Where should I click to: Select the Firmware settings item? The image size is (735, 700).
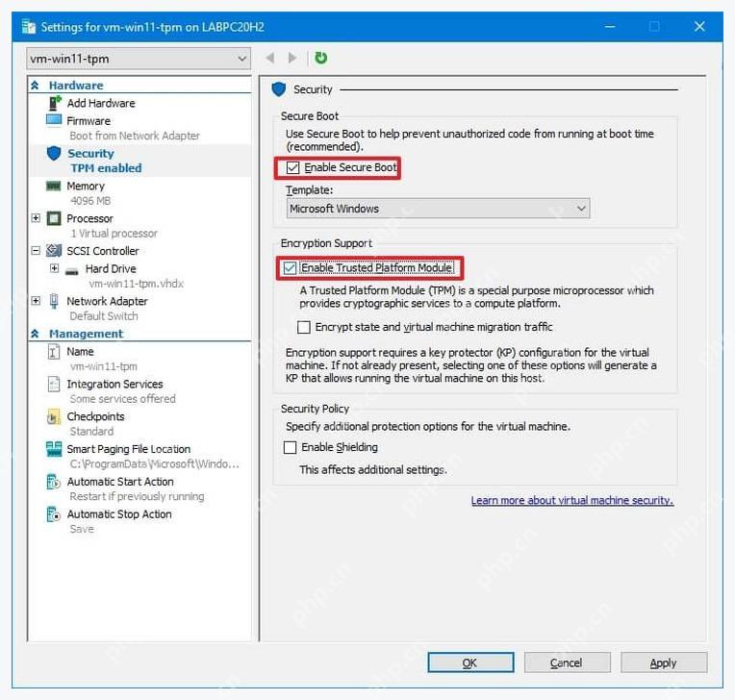click(89, 121)
